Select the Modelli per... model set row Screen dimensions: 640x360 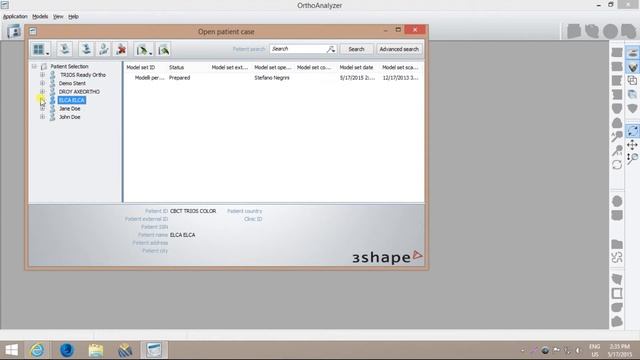coord(149,78)
